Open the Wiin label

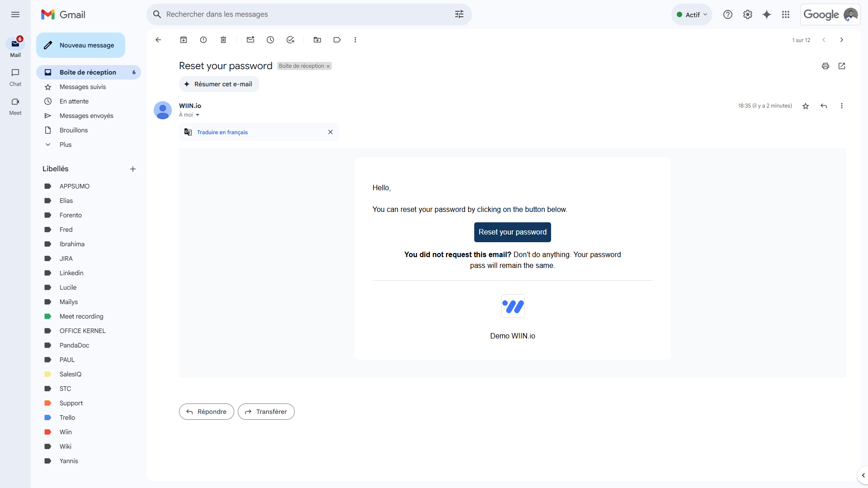[88, 432]
